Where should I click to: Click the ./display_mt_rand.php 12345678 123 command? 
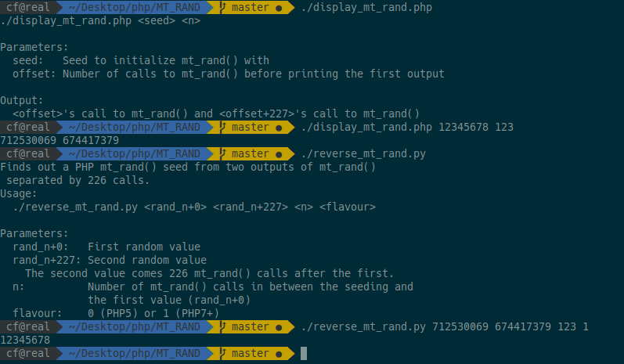[407, 127]
